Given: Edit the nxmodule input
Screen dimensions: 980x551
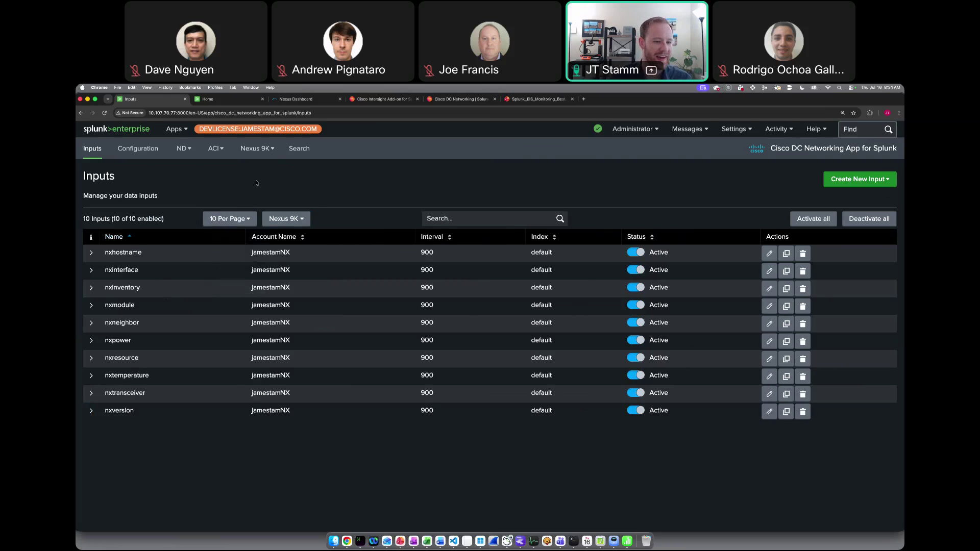Looking at the screenshot, I should (769, 306).
